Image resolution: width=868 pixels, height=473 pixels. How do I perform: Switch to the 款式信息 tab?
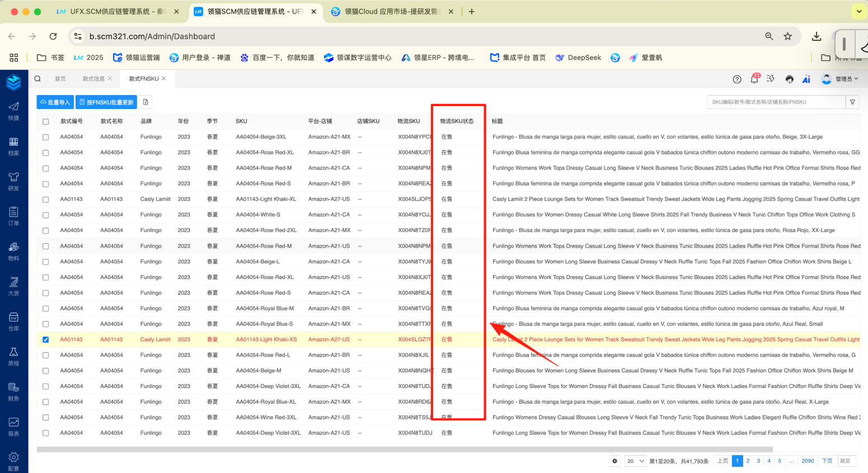93,79
